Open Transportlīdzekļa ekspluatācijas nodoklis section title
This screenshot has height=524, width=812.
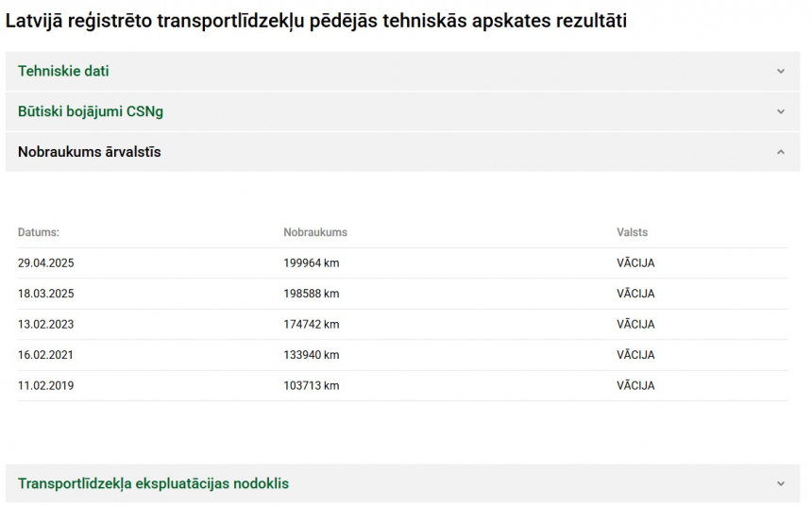tap(153, 483)
